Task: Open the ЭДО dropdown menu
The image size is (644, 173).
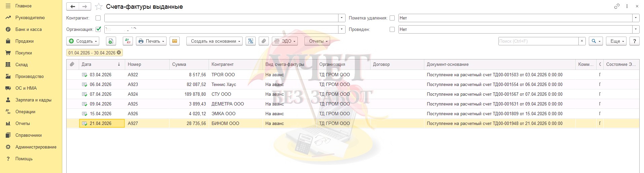Action: pyautogui.click(x=285, y=41)
